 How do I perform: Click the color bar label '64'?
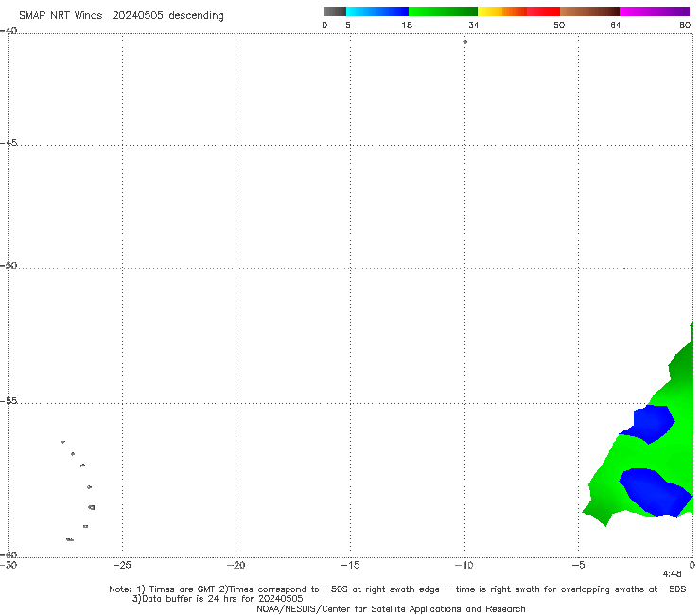pos(616,25)
